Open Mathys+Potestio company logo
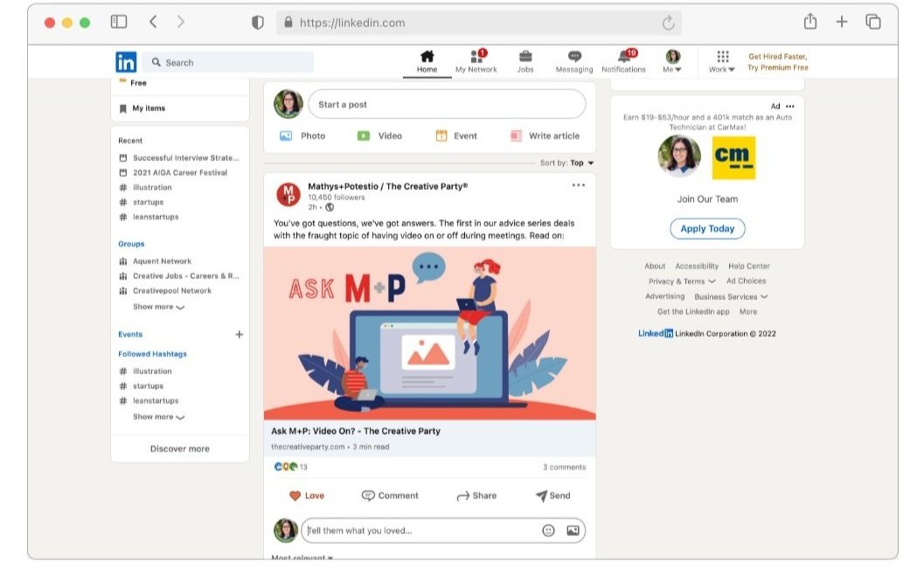The height and width of the screenshot is (582, 924). coord(288,194)
